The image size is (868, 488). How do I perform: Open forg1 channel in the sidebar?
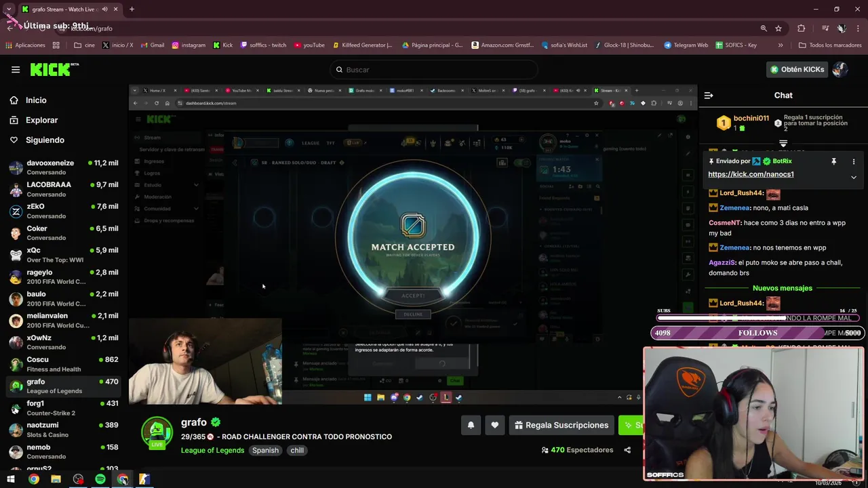[x=64, y=407]
